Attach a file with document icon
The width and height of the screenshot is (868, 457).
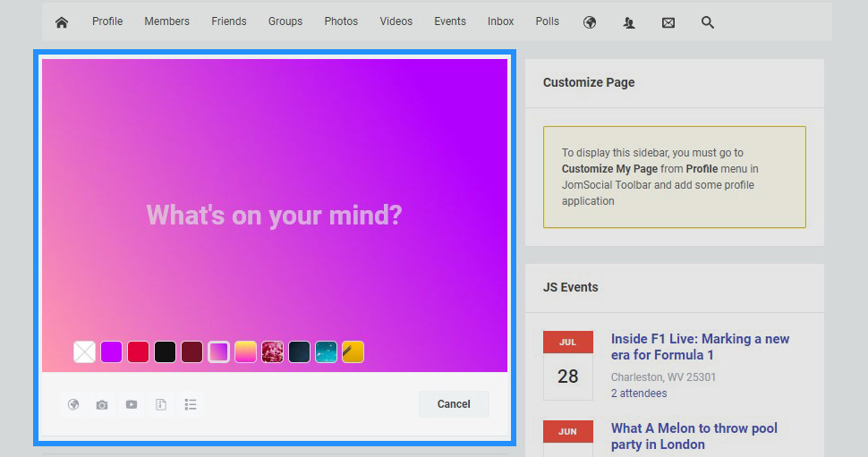click(160, 404)
